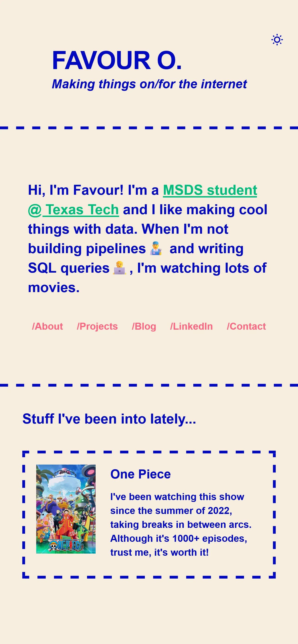This screenshot has width=298, height=644.
Task: Toggle the sun icon light/dark theme
Action: (277, 39)
